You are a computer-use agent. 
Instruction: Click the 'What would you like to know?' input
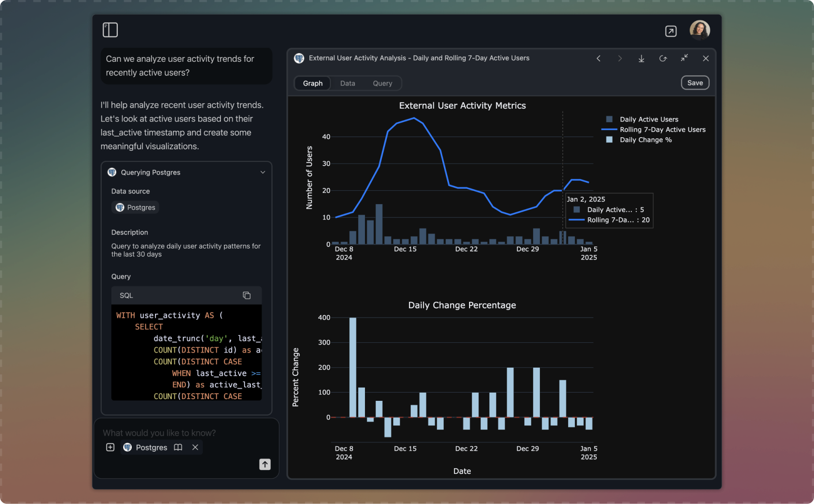click(182, 433)
